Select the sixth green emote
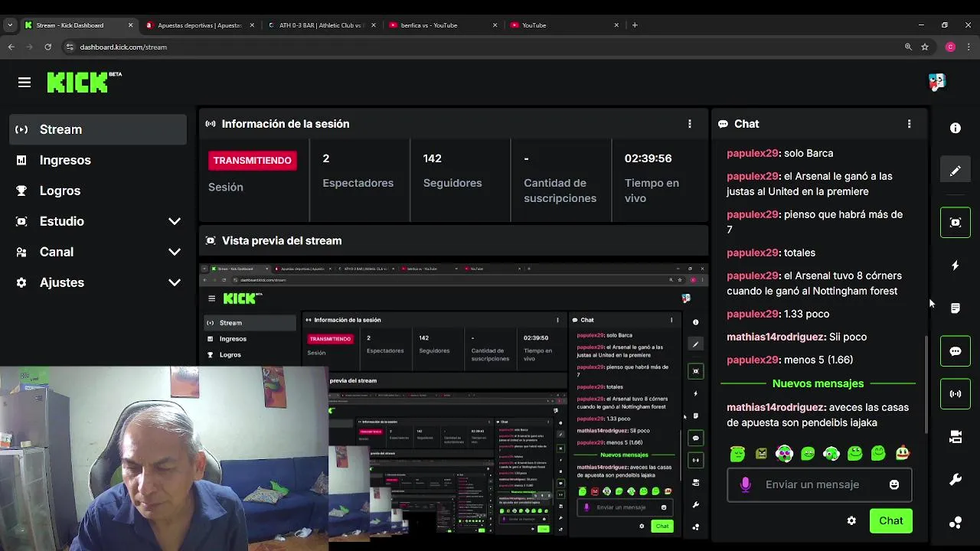Screen dimensions: 980x551 click(x=855, y=454)
